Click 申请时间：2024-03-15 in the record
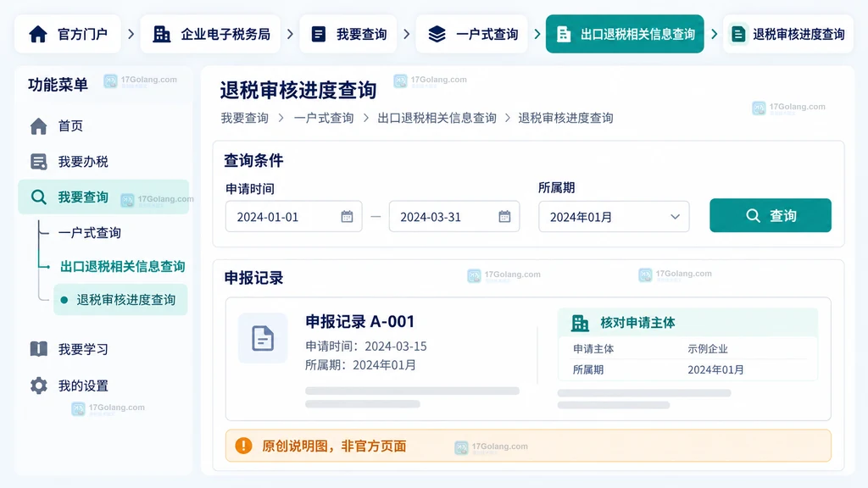The height and width of the screenshot is (488, 868). (366, 347)
